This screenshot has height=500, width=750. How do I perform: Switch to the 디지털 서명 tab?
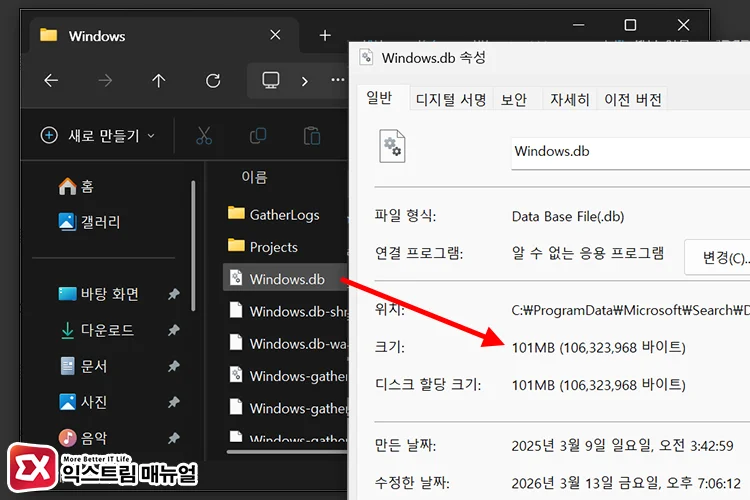451,100
